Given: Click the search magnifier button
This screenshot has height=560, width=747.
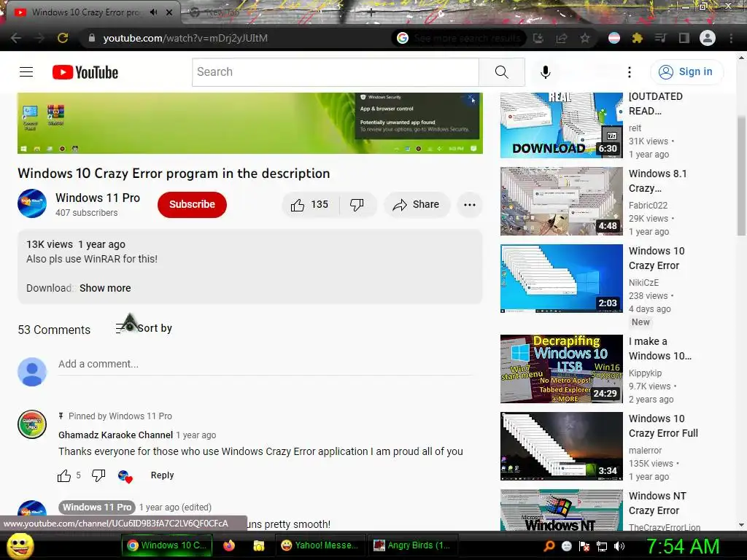Looking at the screenshot, I should pyautogui.click(x=502, y=72).
